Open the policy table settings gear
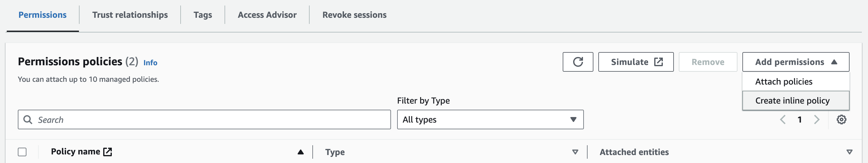Viewport: 868px width, 163px height. pos(841,119)
